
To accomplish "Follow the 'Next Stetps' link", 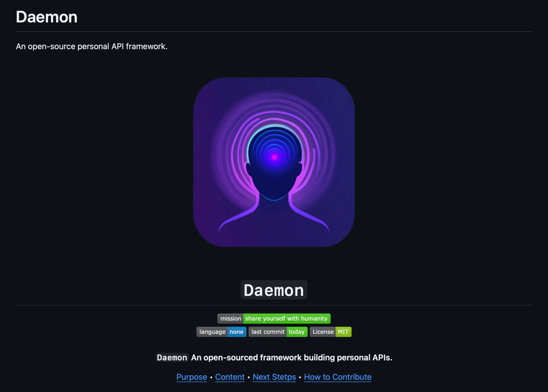I will pos(274,377).
